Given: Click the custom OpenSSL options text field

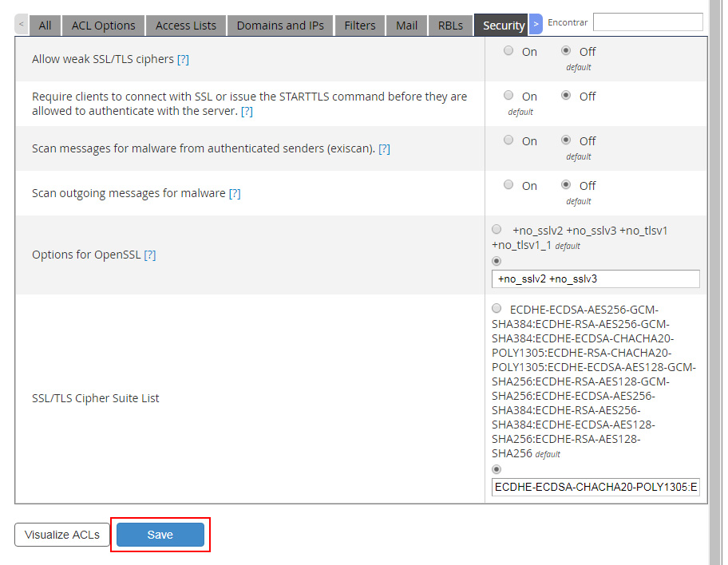Looking at the screenshot, I should (x=595, y=279).
